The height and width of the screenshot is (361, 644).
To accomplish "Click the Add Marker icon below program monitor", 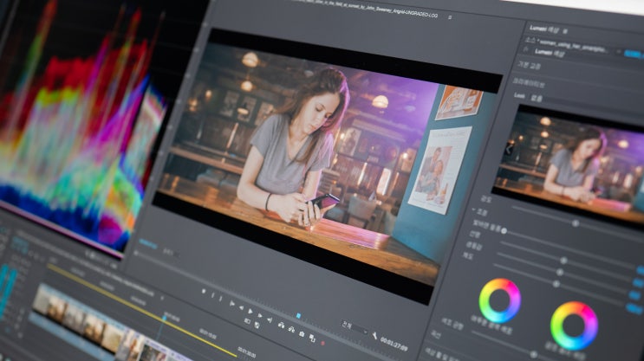I will [204, 291].
